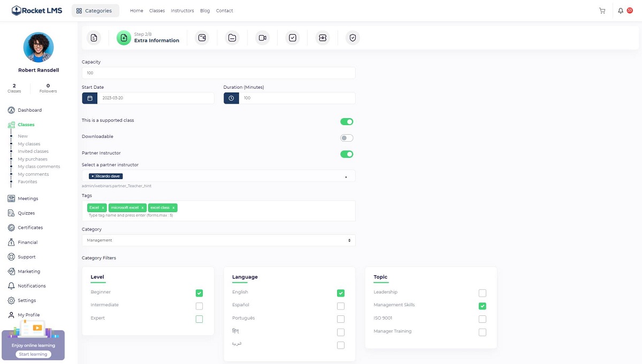Click the Start learning button
The width and height of the screenshot is (642, 364).
(33, 354)
